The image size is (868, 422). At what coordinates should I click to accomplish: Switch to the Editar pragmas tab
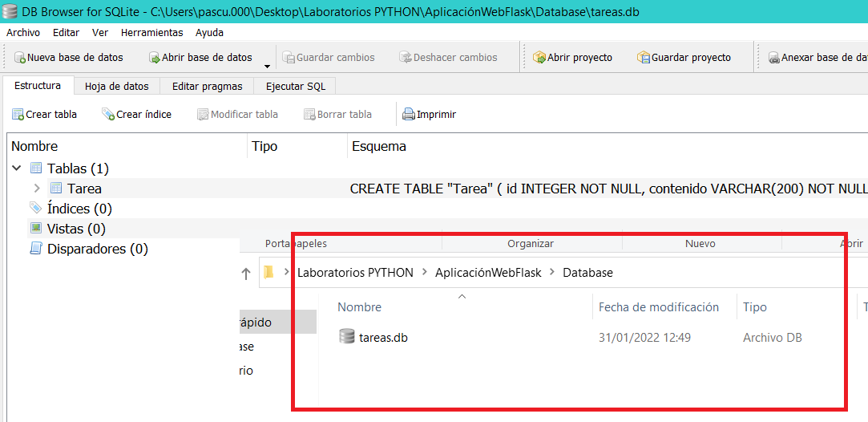pyautogui.click(x=207, y=87)
